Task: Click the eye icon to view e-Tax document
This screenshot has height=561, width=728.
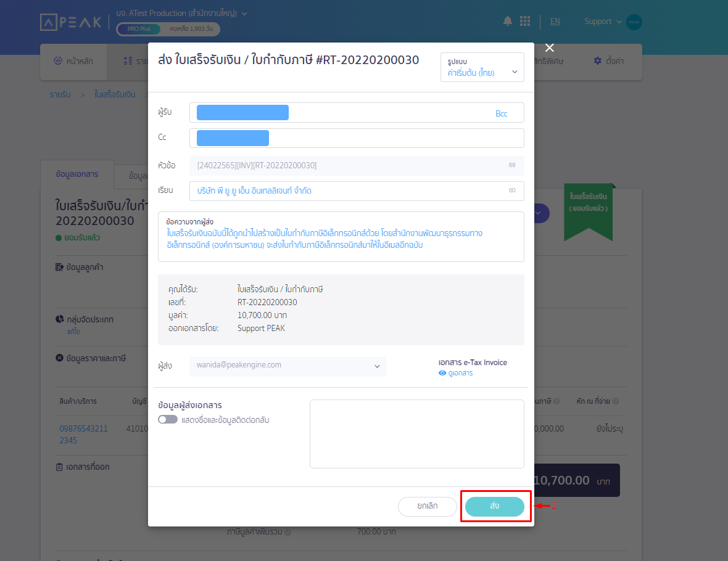Action: coord(442,373)
